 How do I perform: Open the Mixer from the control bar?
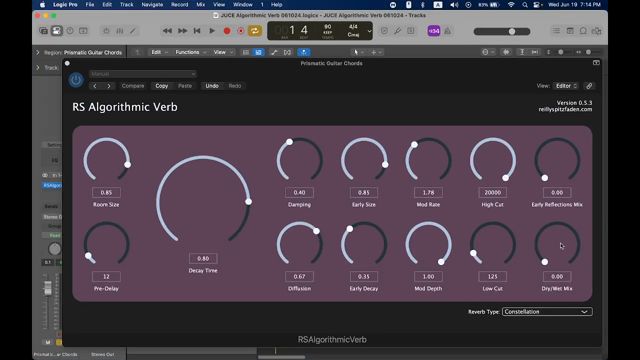tap(120, 31)
